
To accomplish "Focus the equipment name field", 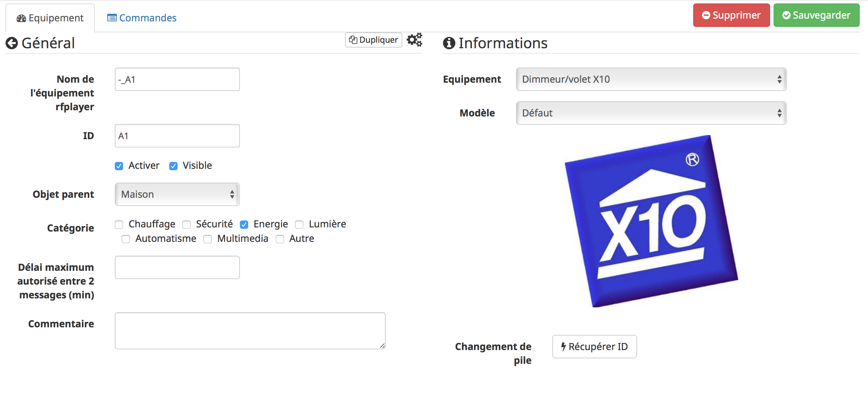I will tap(177, 79).
